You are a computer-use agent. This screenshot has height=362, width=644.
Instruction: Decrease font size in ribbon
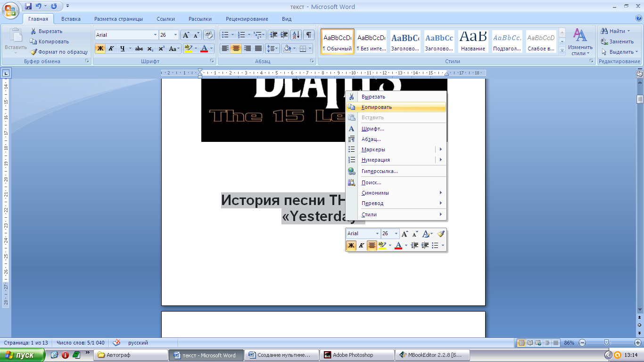pos(196,35)
